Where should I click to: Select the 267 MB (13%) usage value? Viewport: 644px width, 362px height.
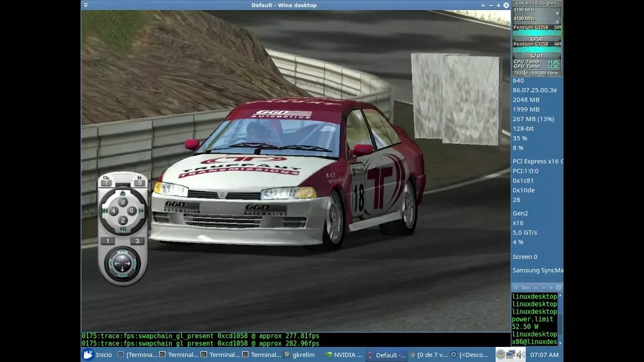[x=533, y=119]
